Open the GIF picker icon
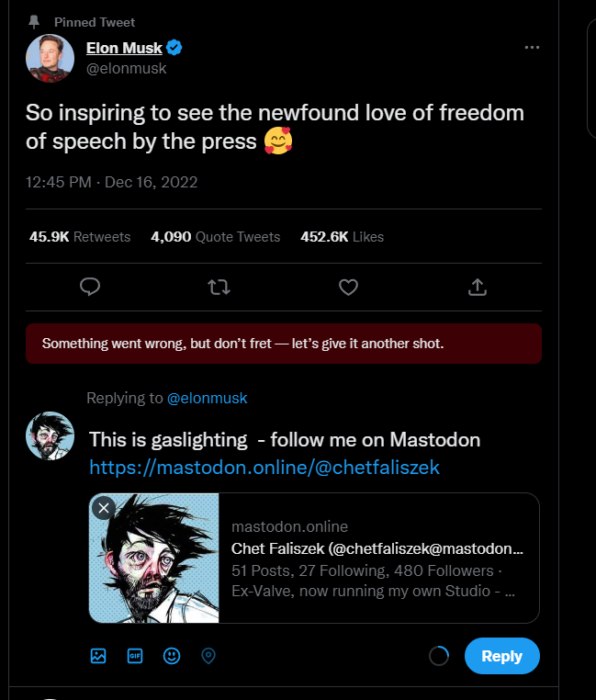596x700 pixels. [135, 656]
